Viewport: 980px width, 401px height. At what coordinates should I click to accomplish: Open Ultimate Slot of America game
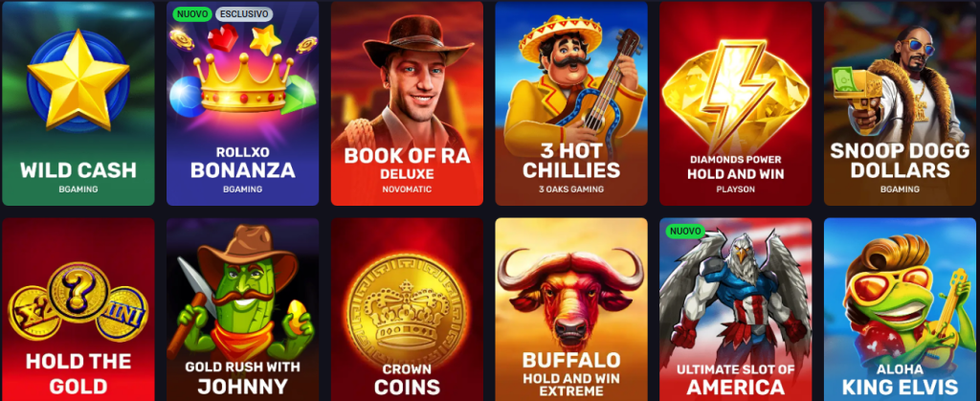[x=736, y=309]
